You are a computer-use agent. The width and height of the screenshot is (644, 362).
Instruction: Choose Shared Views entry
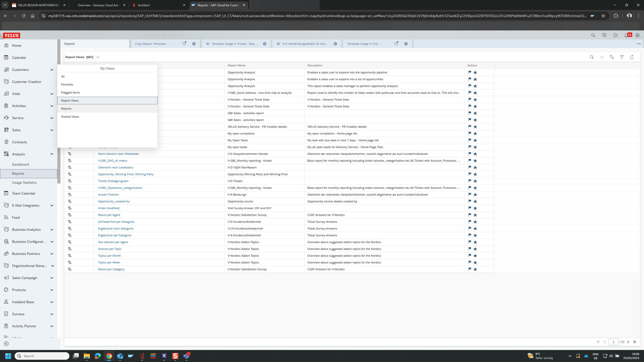coord(107,117)
